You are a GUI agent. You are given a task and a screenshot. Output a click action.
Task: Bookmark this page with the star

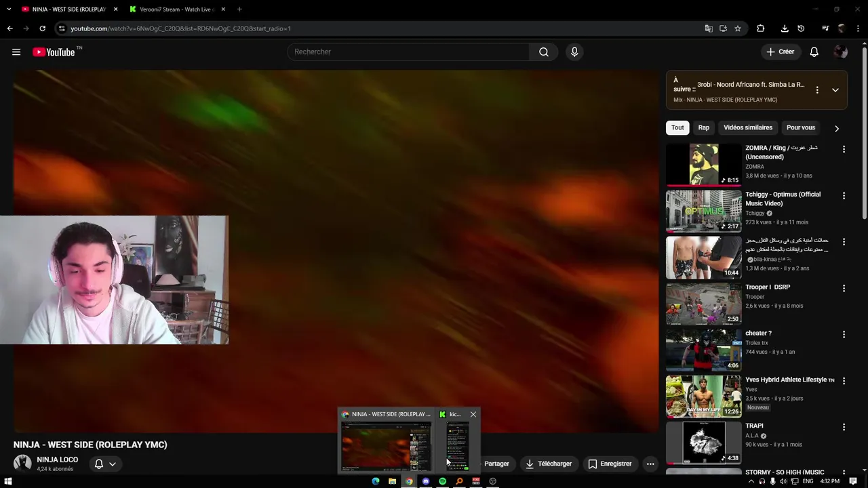[738, 28]
